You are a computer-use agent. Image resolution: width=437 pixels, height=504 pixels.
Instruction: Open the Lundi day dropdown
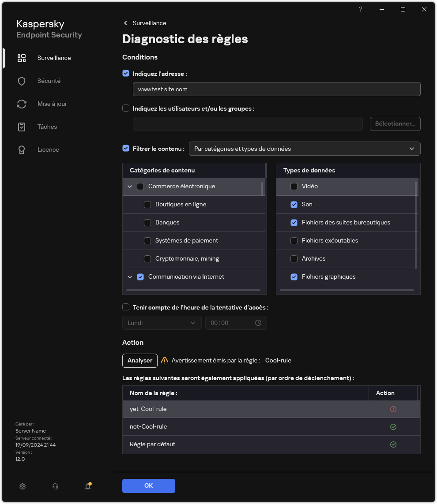(162, 323)
